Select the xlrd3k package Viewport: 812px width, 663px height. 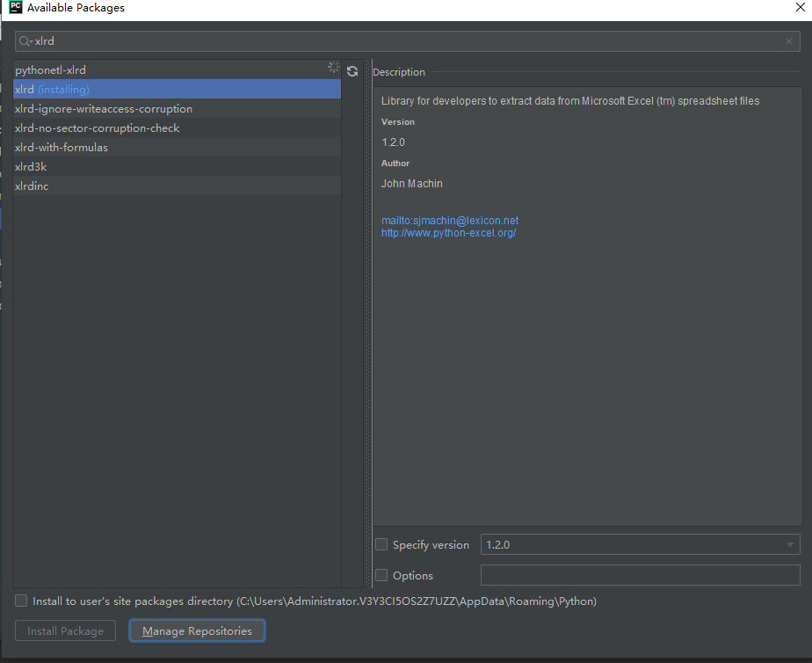(x=32, y=167)
